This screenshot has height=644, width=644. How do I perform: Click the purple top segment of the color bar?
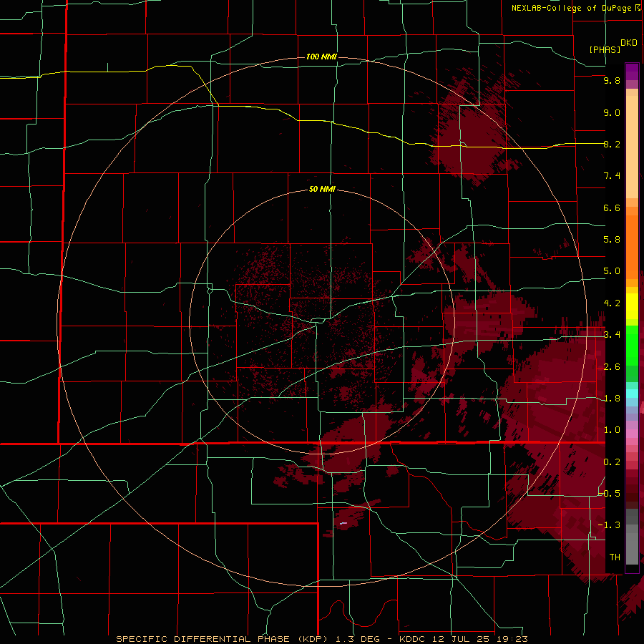coord(632,72)
